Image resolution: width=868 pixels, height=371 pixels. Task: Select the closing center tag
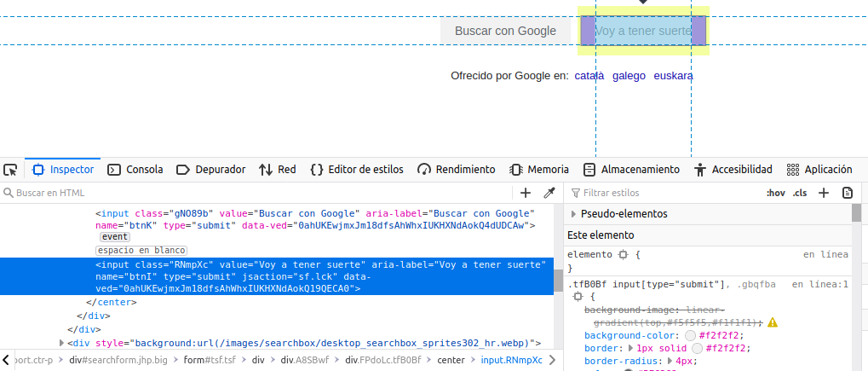112,302
